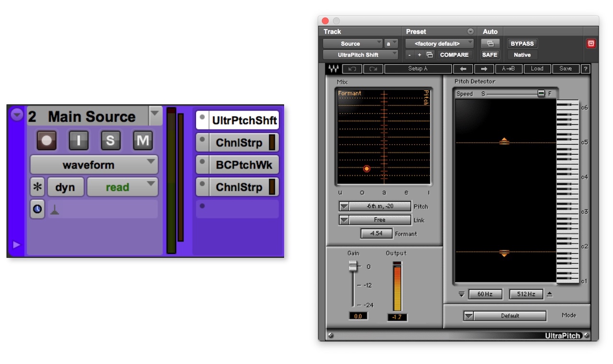The height and width of the screenshot is (364, 613).
Task: Click the 512 Hz frequency field
Action: [526, 294]
